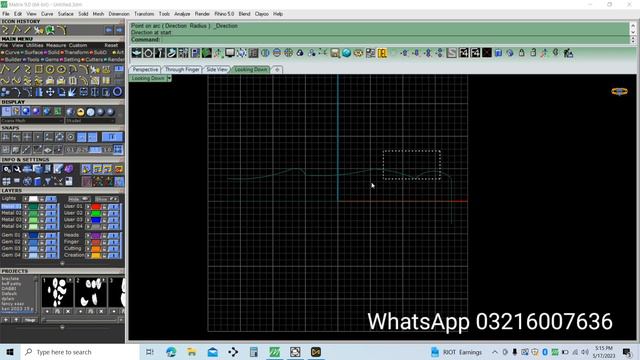Show hidden system tray icons chevron
The width and height of the screenshot is (640, 360).
click(x=495, y=352)
